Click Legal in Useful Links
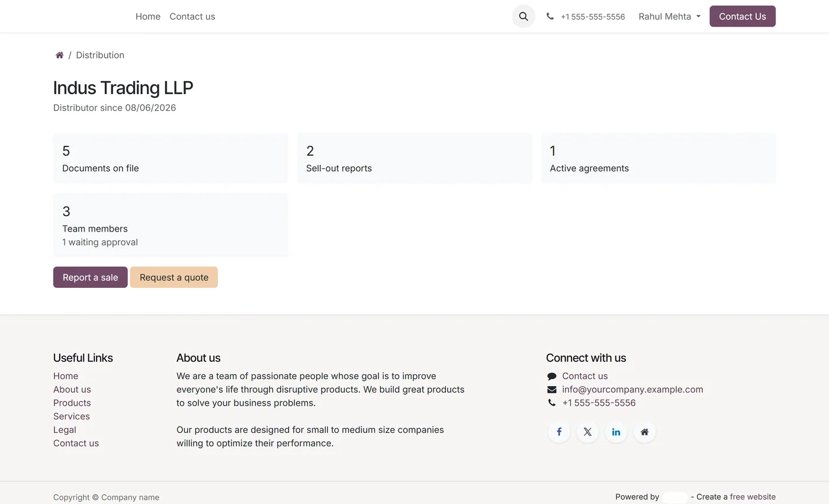Viewport: 829px width, 504px height. tap(65, 430)
